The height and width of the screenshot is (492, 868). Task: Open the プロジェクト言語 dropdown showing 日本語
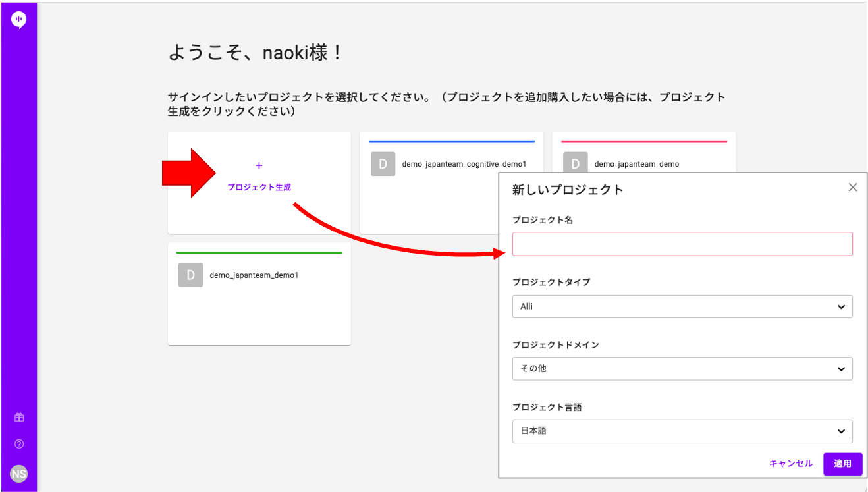(682, 431)
